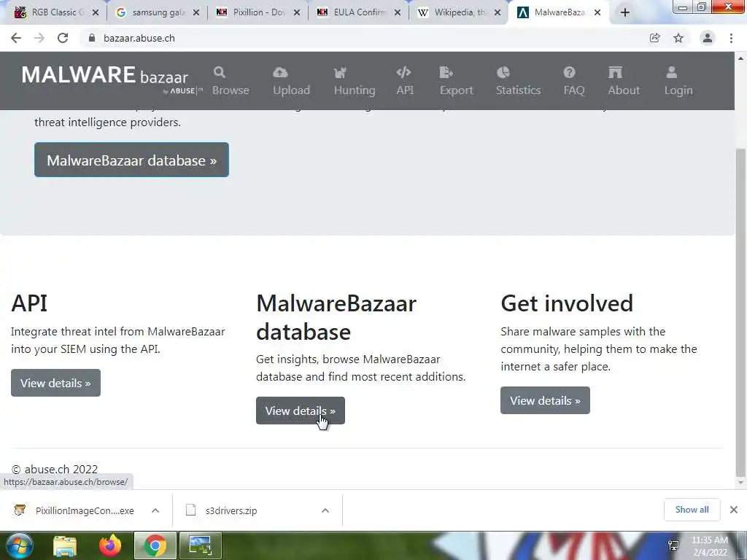Viewport: 747px width, 560px height.
Task: Click the © abuse.ch 2022 footer text
Action: pos(54,469)
